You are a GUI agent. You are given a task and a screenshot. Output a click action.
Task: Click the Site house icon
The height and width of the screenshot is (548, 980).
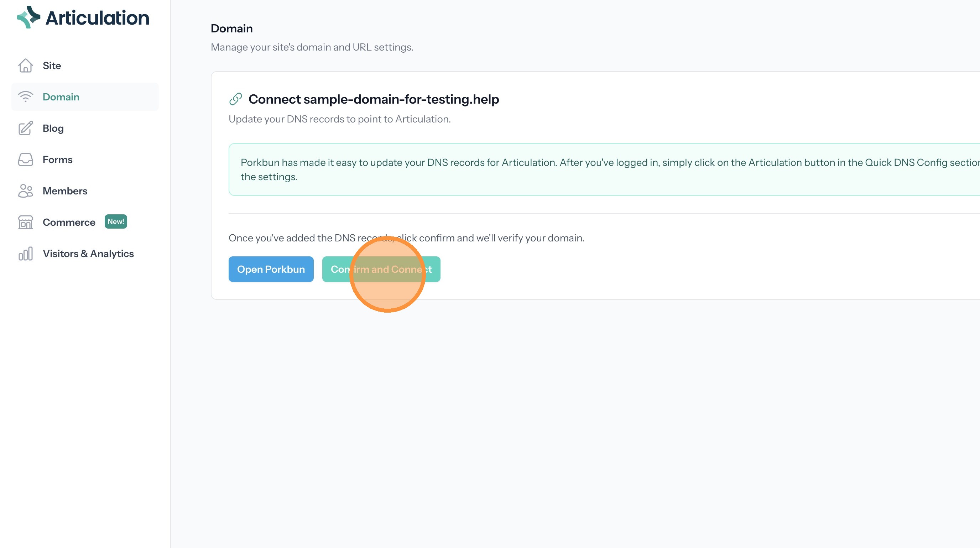pos(26,66)
